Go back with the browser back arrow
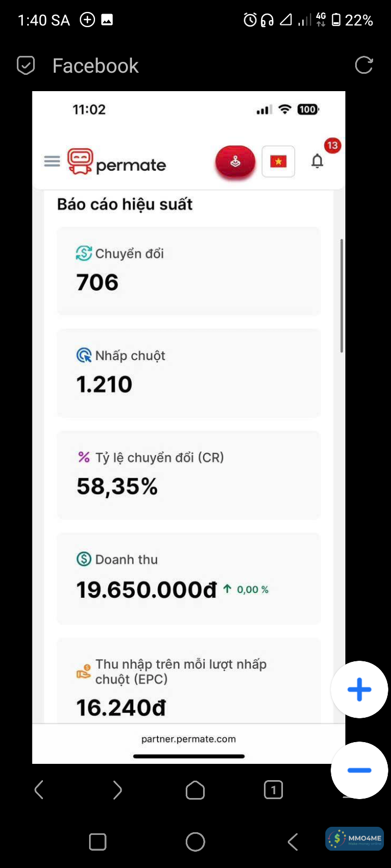The width and height of the screenshot is (391, 868). 39,790
